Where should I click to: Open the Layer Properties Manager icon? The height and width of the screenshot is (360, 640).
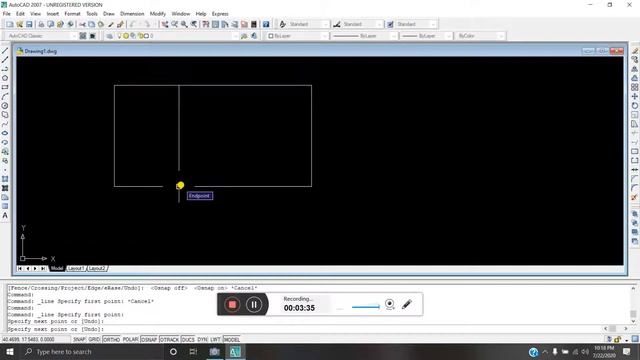coord(109,36)
